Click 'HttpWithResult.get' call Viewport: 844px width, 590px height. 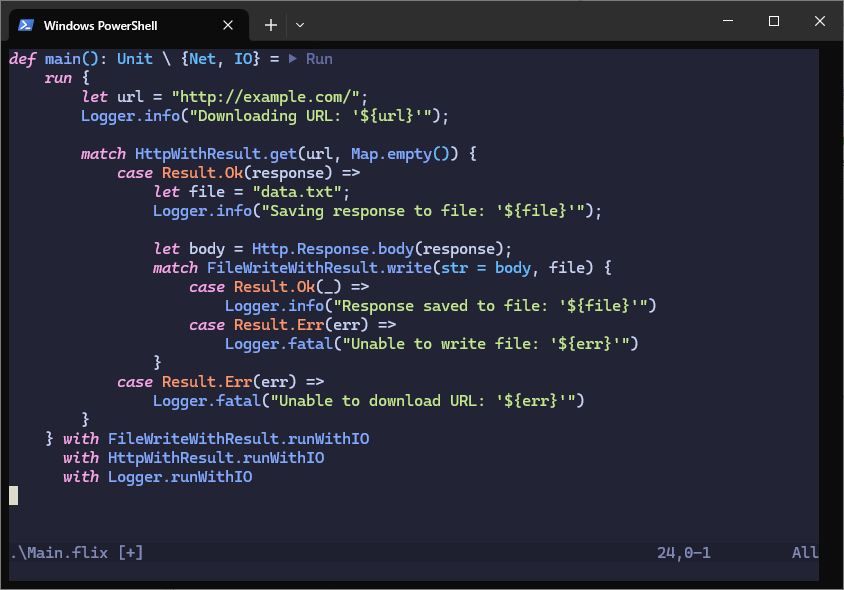point(216,154)
